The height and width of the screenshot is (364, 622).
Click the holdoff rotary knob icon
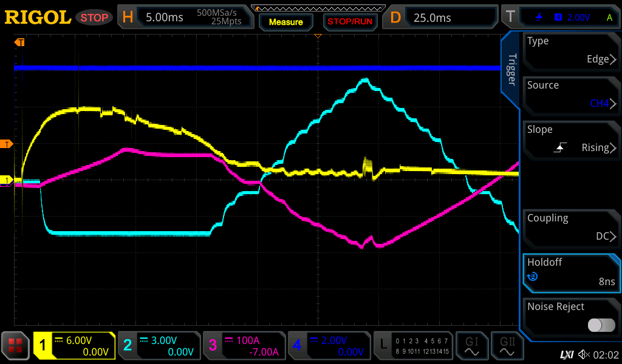(533, 277)
